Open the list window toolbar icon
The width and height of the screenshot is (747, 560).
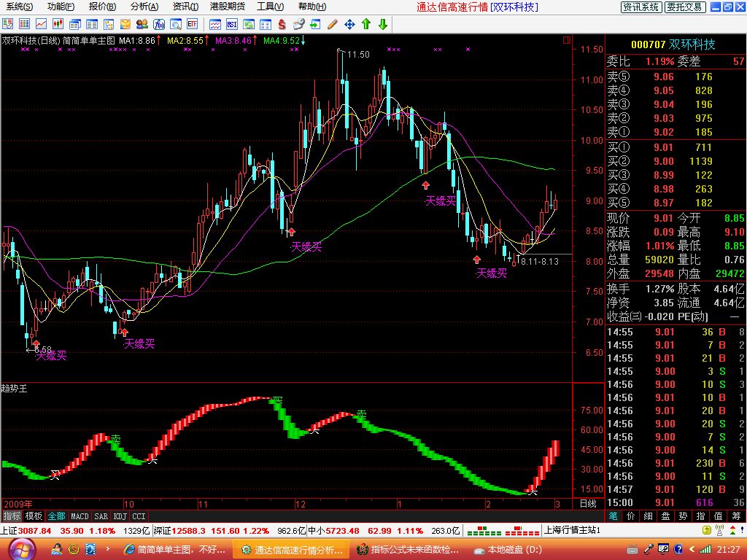coord(91,24)
